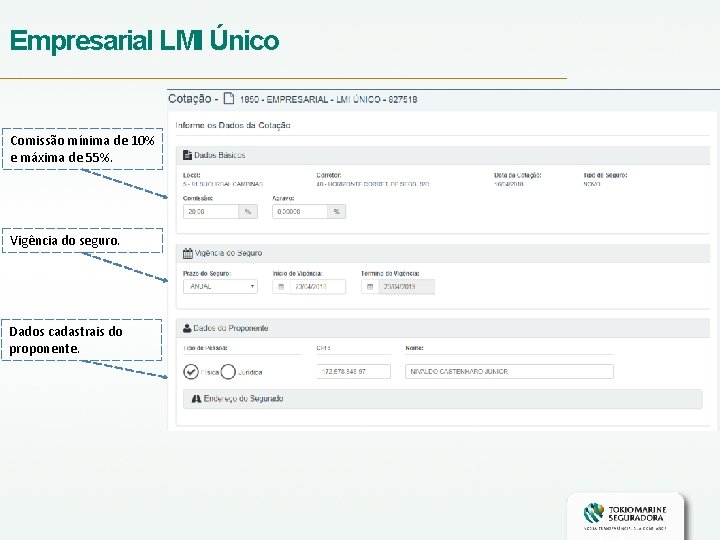720x540 pixels.
Task: Click the Nome input with NIVALDO CASTENHARO JUNIOR
Action: pos(509,371)
